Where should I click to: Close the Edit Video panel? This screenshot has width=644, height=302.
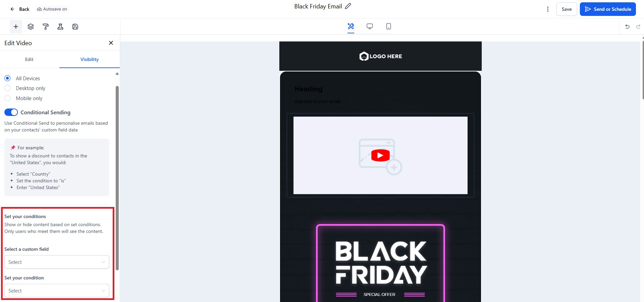111,43
